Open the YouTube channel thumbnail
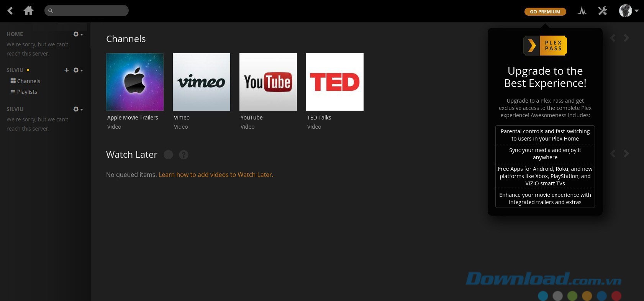644x301 pixels. [268, 82]
